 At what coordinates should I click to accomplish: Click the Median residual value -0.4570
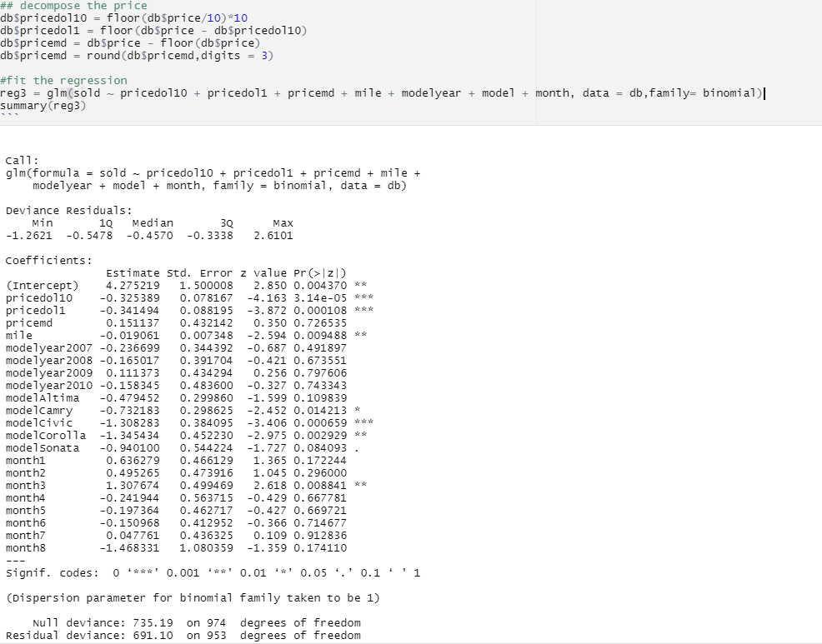coord(149,236)
